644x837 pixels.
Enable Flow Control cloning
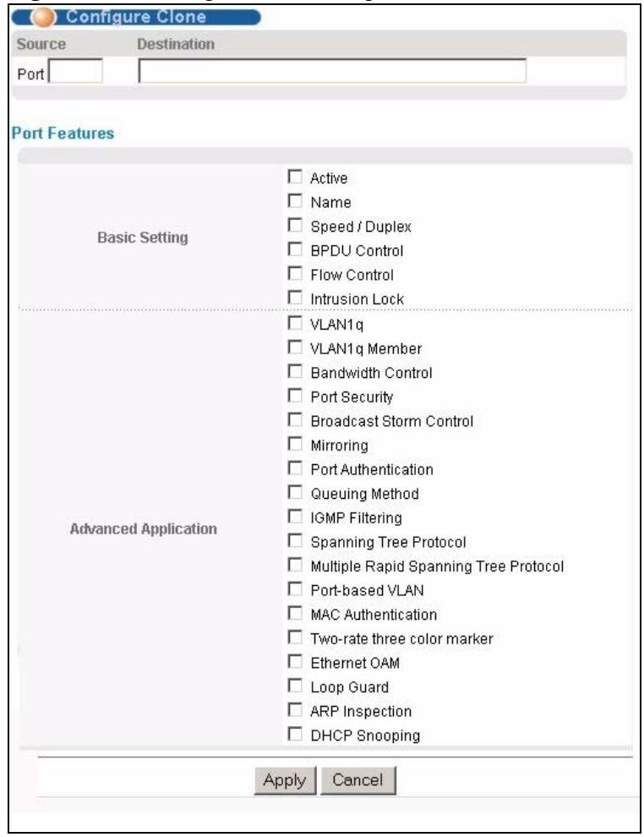294,273
